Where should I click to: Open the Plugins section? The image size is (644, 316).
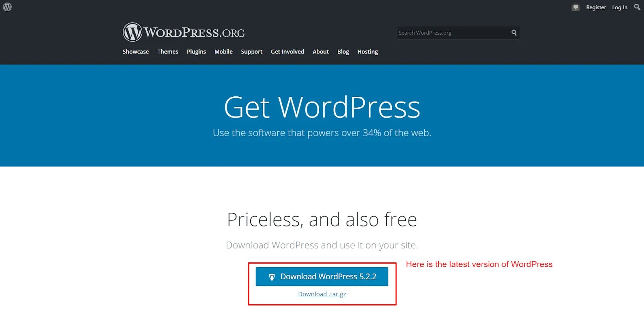pyautogui.click(x=196, y=52)
